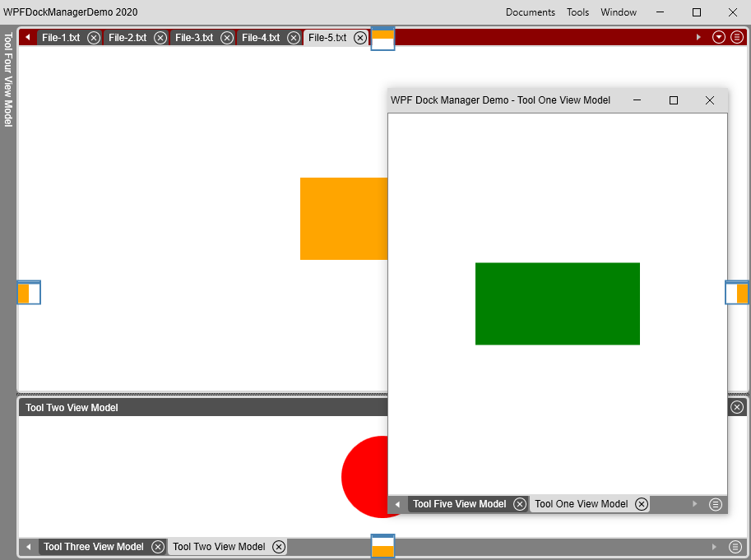The image size is (751, 560).
Task: Click the Tool Two View Model pane header
Action: pos(203,407)
